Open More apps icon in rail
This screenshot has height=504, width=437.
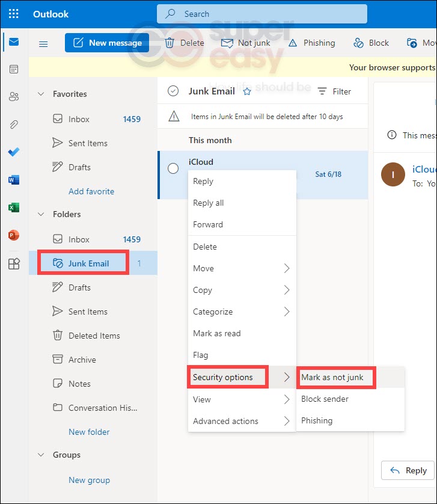(14, 264)
